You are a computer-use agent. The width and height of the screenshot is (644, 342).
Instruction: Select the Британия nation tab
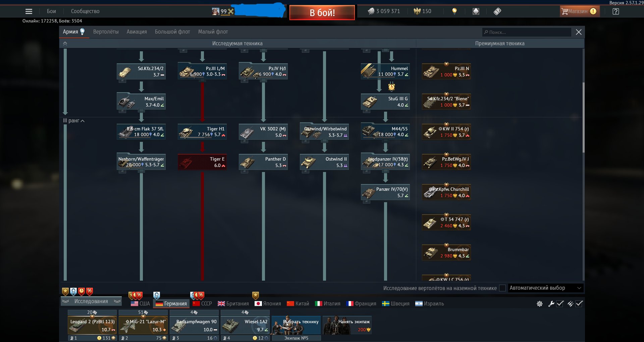[233, 304]
